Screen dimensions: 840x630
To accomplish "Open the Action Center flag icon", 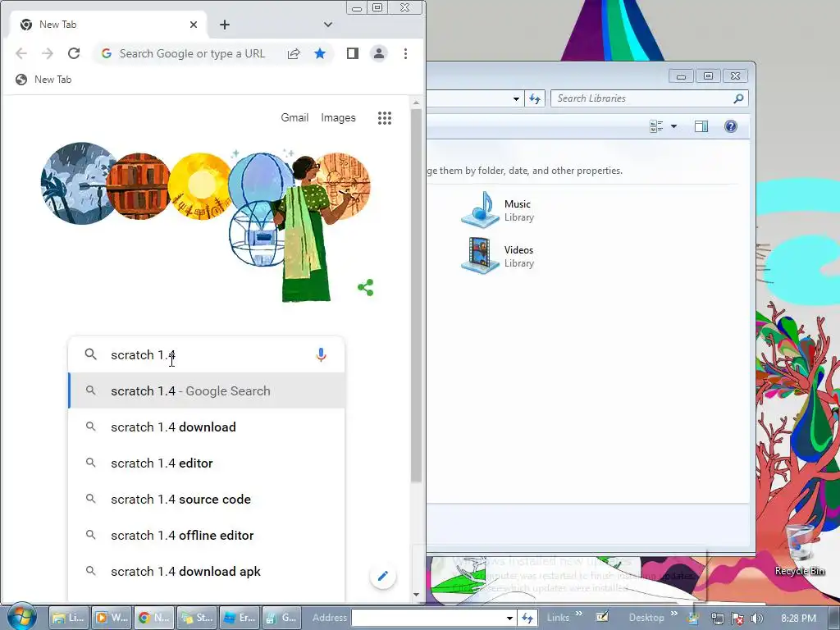I will tap(737, 619).
